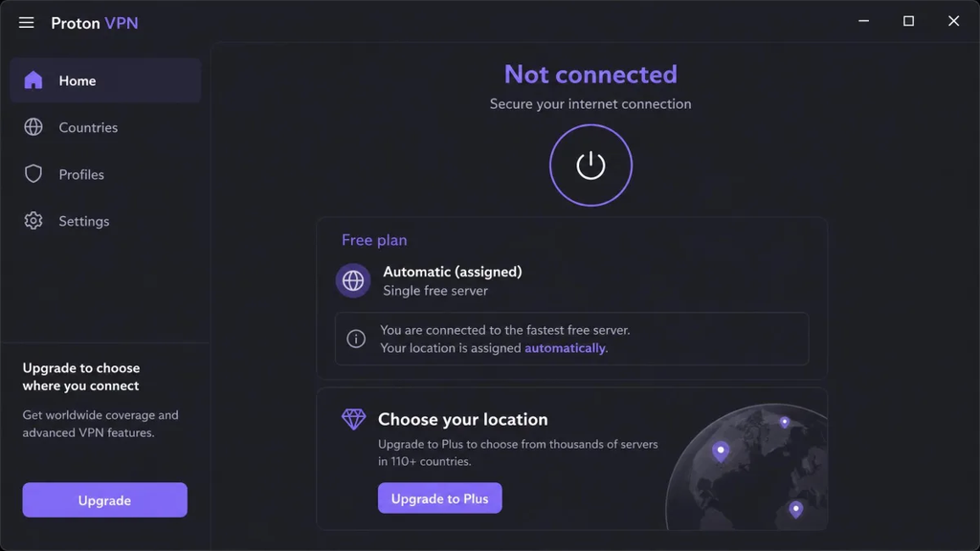
Task: Go to the Settings sidebar item
Action: 105,221
